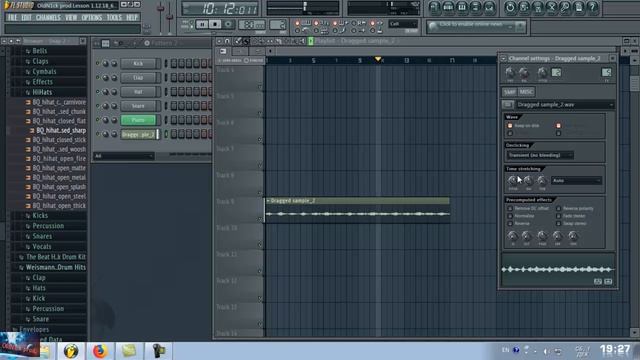Click the Stop transport button
Image resolution: width=640 pixels, height=360 pixels.
(215, 24)
